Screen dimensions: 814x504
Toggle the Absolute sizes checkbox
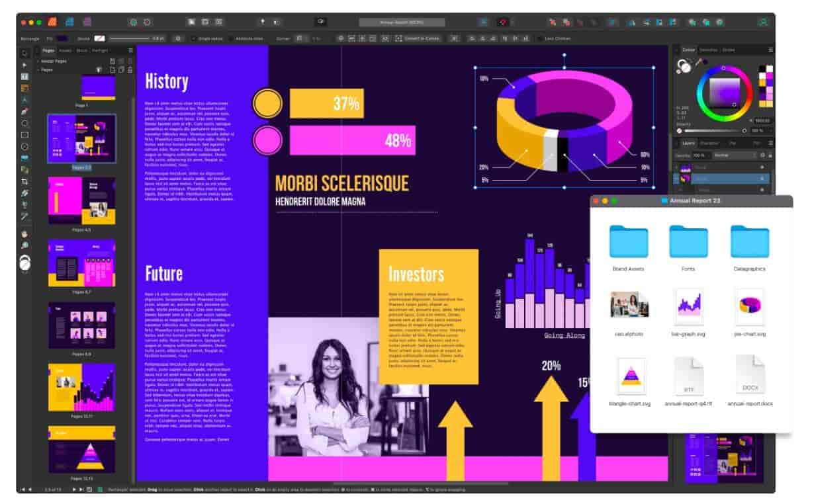pos(231,38)
